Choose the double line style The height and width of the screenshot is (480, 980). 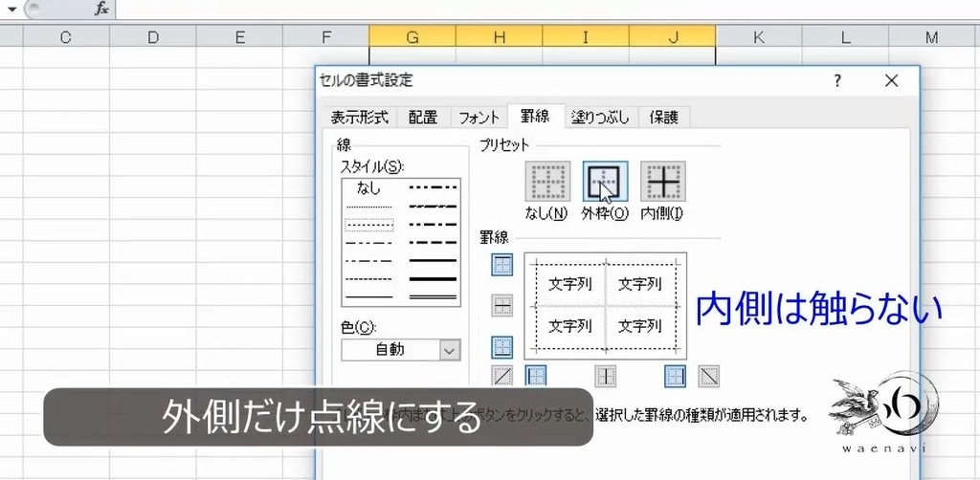click(434, 297)
